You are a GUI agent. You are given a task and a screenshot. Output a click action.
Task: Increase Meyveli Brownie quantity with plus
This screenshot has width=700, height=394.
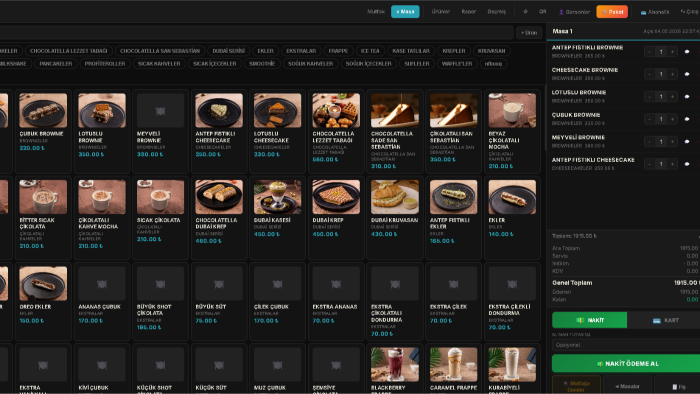coord(672,141)
